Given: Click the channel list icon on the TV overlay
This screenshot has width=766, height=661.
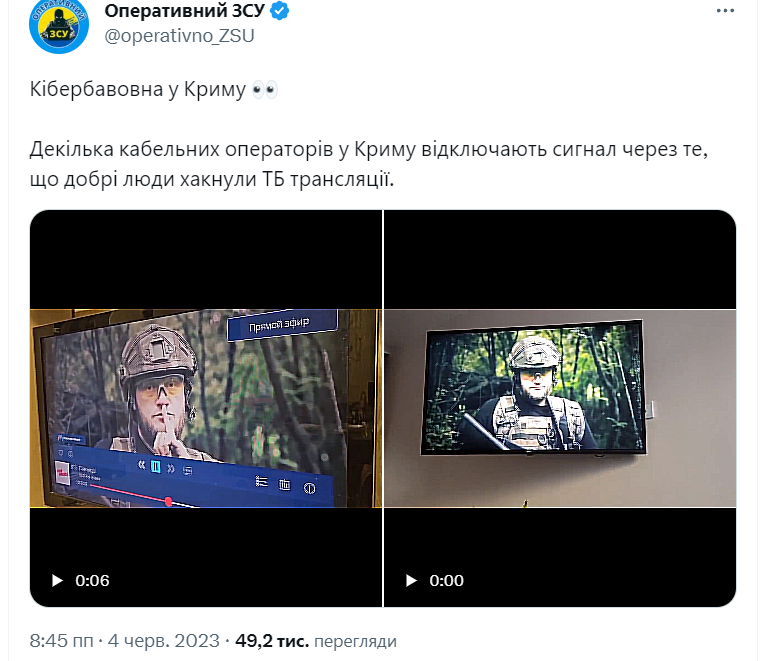Looking at the screenshot, I should [x=261, y=482].
